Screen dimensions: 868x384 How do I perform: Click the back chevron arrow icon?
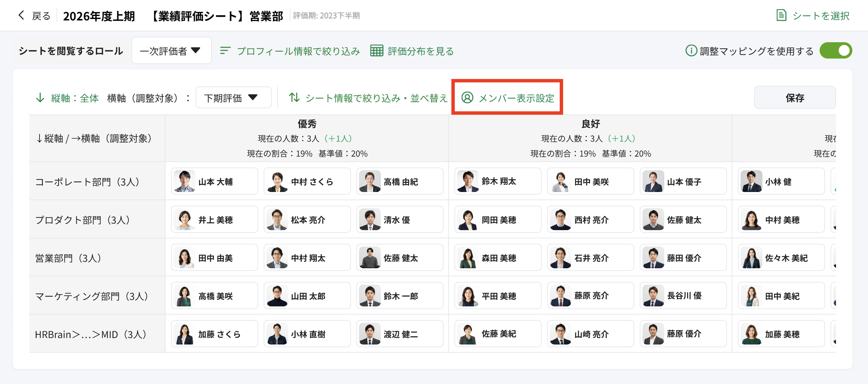click(x=21, y=15)
